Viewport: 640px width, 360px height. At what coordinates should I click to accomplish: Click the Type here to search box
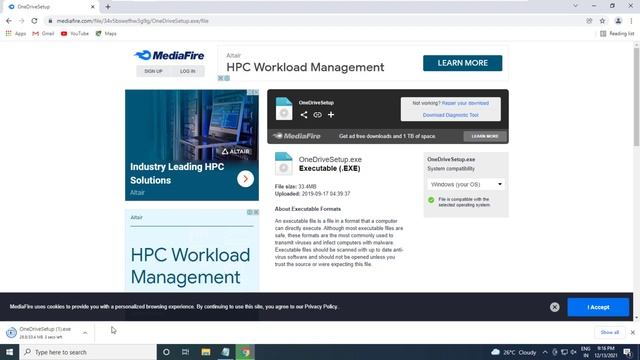pos(88,352)
